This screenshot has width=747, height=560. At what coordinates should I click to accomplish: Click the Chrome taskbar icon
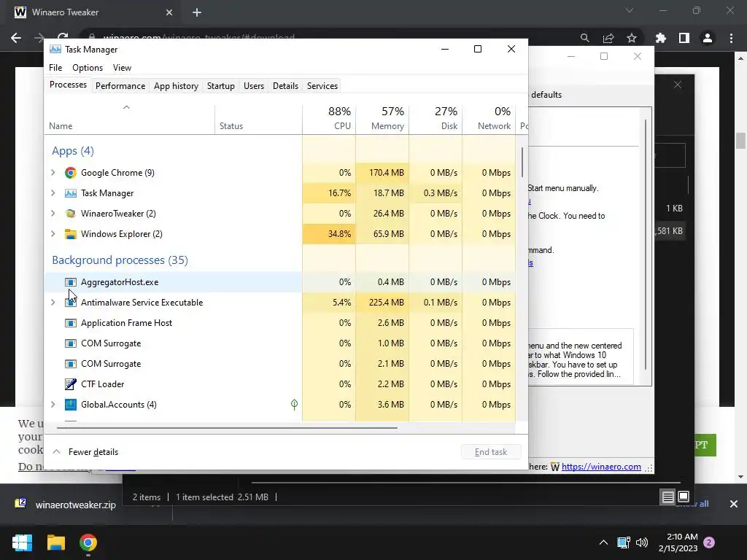click(88, 542)
